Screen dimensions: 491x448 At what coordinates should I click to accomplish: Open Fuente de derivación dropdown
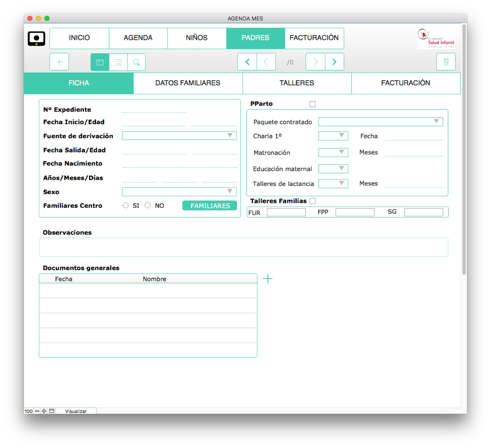point(179,136)
